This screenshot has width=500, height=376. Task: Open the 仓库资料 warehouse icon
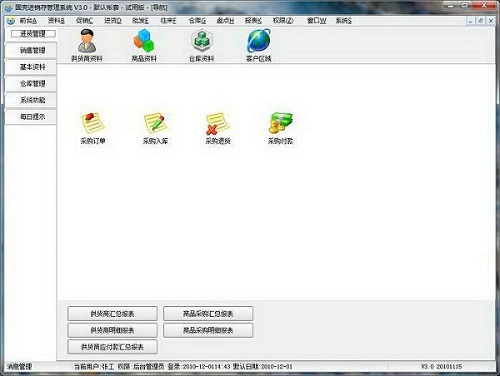[201, 41]
